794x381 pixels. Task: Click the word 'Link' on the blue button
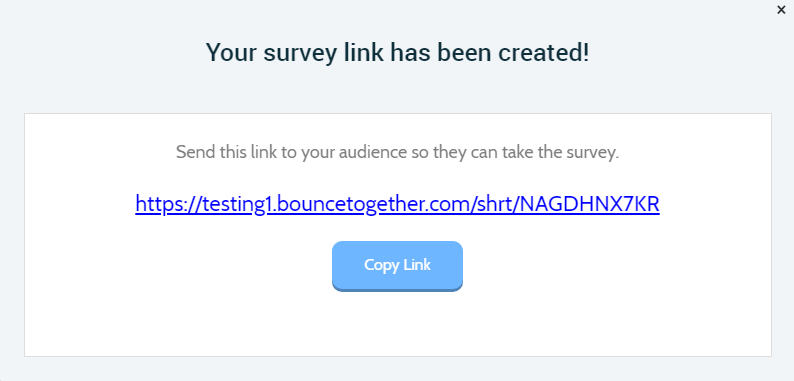(x=417, y=265)
